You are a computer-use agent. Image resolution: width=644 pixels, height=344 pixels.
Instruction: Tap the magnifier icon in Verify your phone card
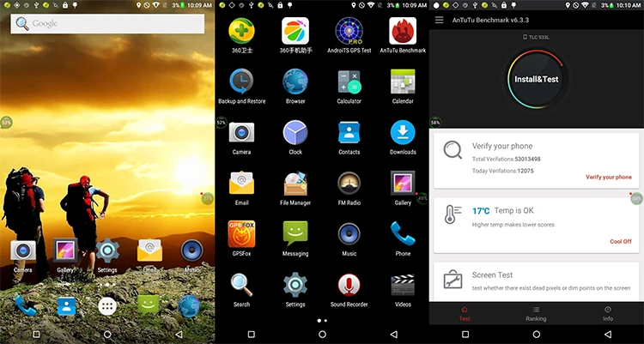(x=453, y=150)
